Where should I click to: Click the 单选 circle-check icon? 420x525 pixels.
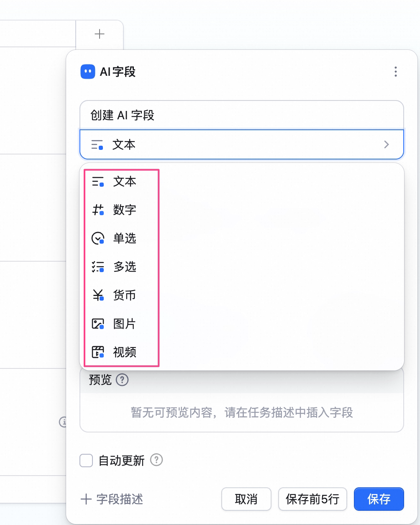[x=97, y=238]
